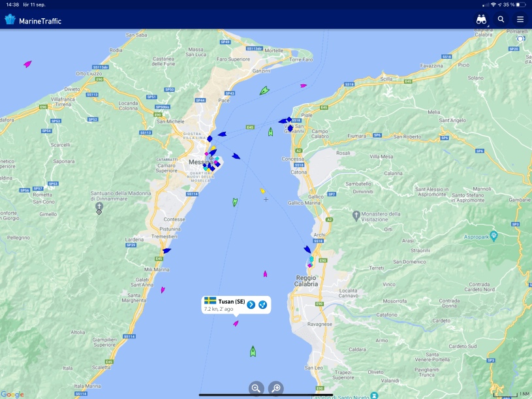Image resolution: width=532 pixels, height=399 pixels.
Task: Show Tusan's past track
Action: tap(262, 304)
